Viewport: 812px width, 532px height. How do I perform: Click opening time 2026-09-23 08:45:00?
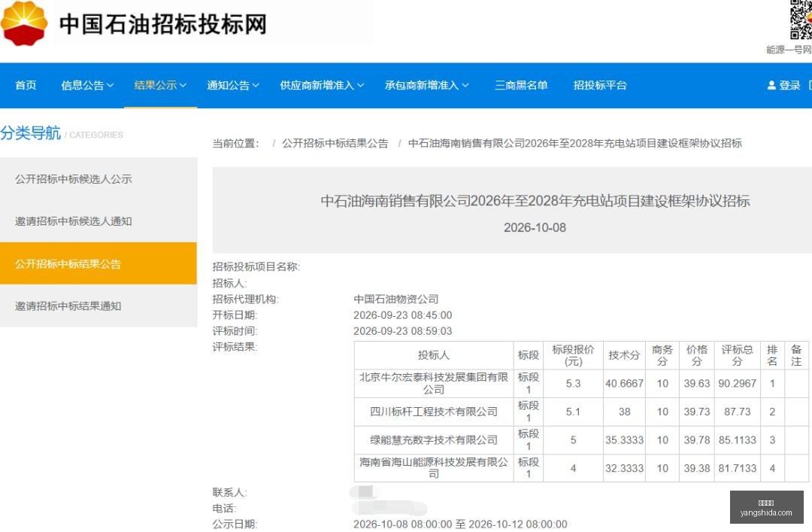(x=403, y=315)
